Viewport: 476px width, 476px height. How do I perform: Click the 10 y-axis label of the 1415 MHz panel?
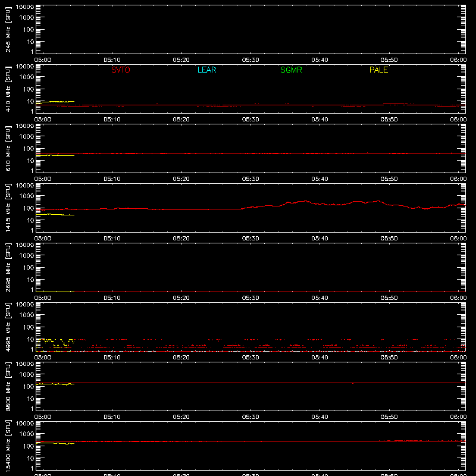click(x=30, y=220)
